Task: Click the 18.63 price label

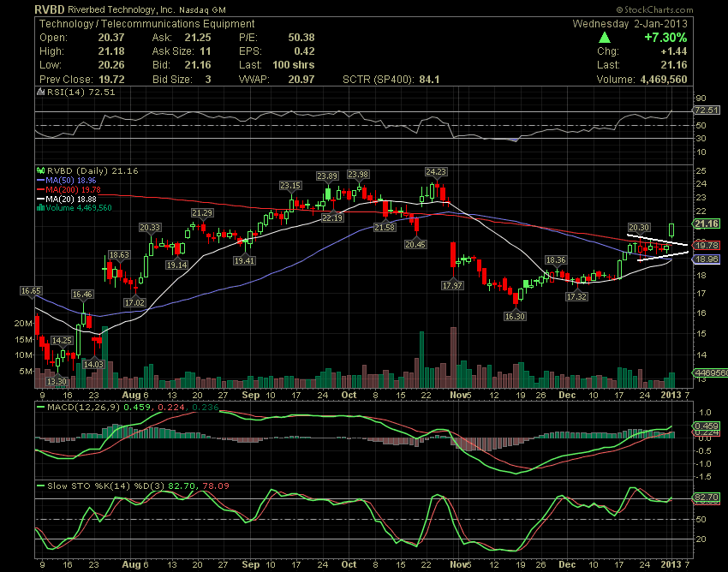Action: (119, 254)
